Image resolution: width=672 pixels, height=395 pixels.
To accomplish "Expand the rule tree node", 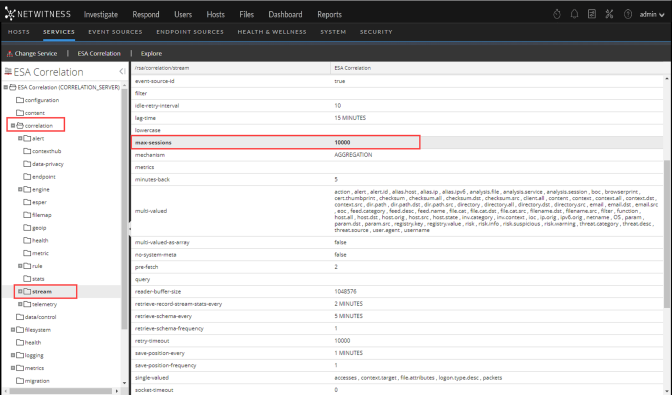I will coord(20,266).
